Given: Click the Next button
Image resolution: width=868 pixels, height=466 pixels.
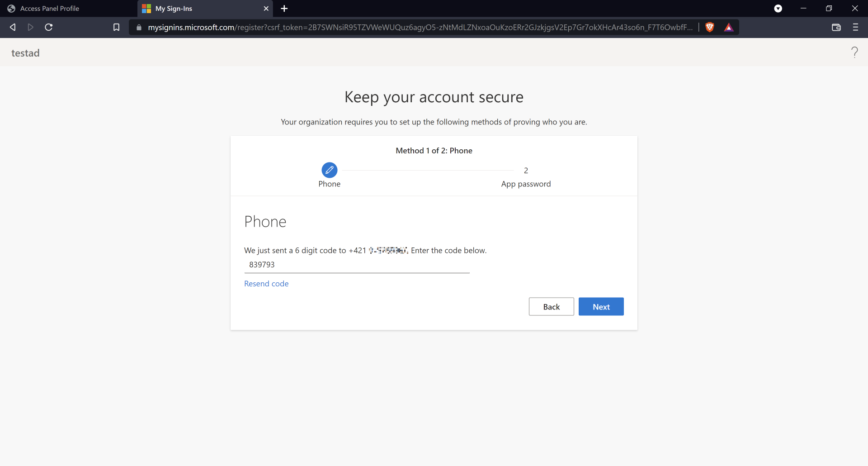Looking at the screenshot, I should pyautogui.click(x=601, y=307).
